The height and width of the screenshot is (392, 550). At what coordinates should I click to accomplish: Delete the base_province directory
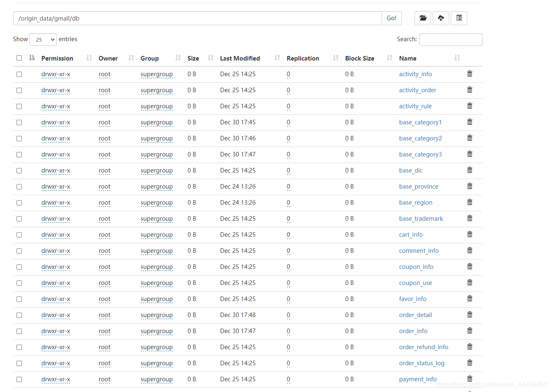coord(470,186)
